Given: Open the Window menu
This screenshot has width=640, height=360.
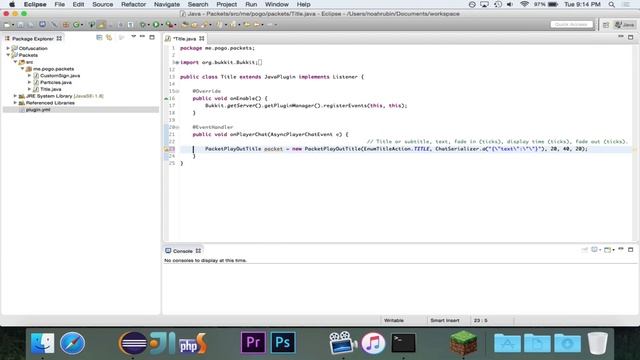Looking at the screenshot, I should [x=277, y=4].
